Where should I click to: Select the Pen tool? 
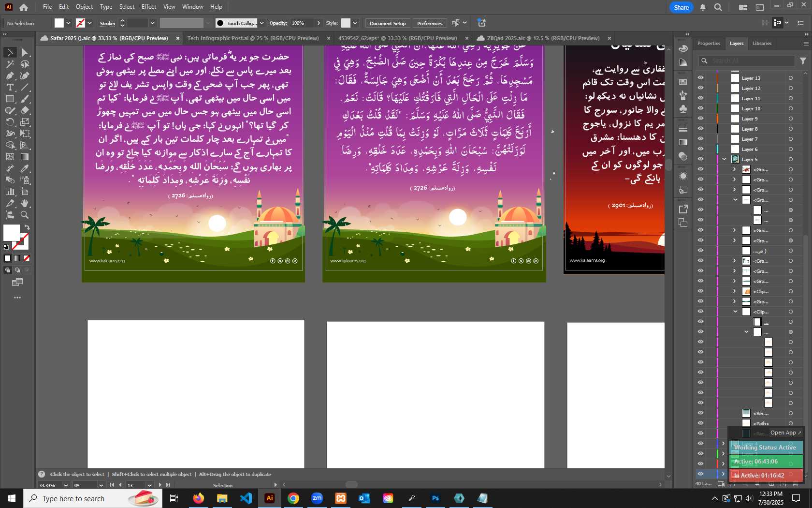10,75
